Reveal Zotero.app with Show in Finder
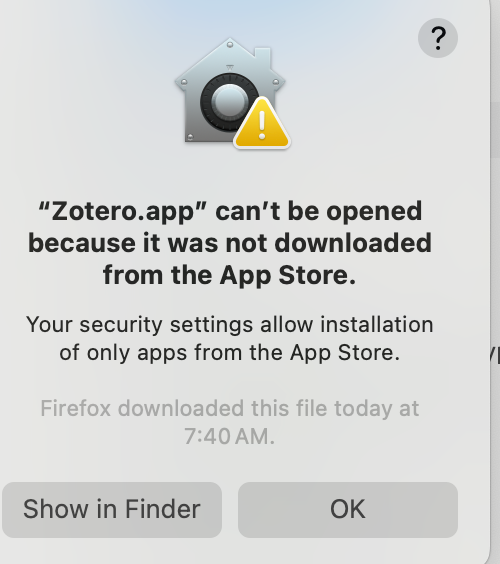Image resolution: width=500 pixels, height=564 pixels. tap(112, 510)
